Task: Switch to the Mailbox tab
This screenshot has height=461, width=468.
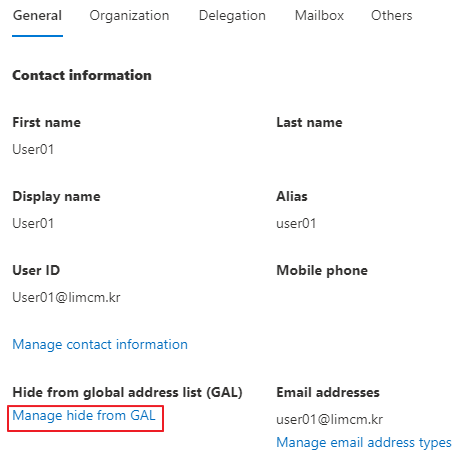Action: coord(319,16)
